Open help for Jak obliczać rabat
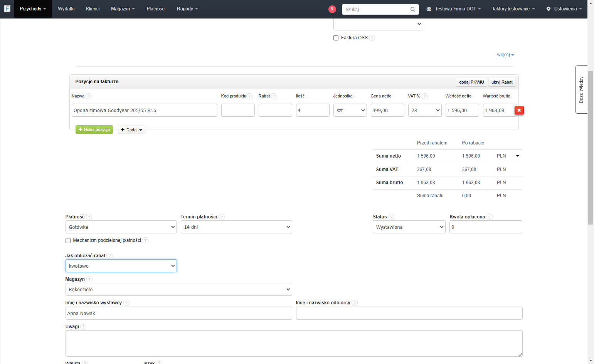 click(x=110, y=256)
